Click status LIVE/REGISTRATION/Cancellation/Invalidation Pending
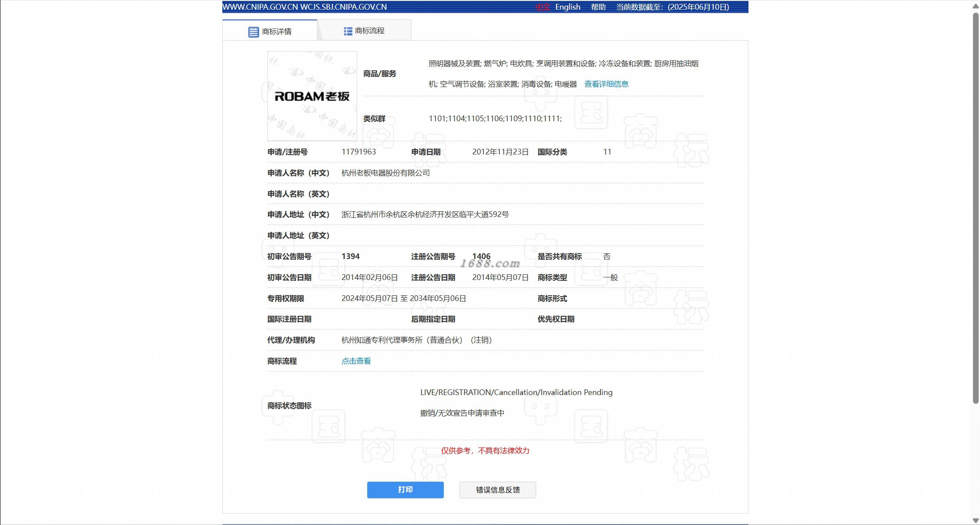 tap(516, 392)
